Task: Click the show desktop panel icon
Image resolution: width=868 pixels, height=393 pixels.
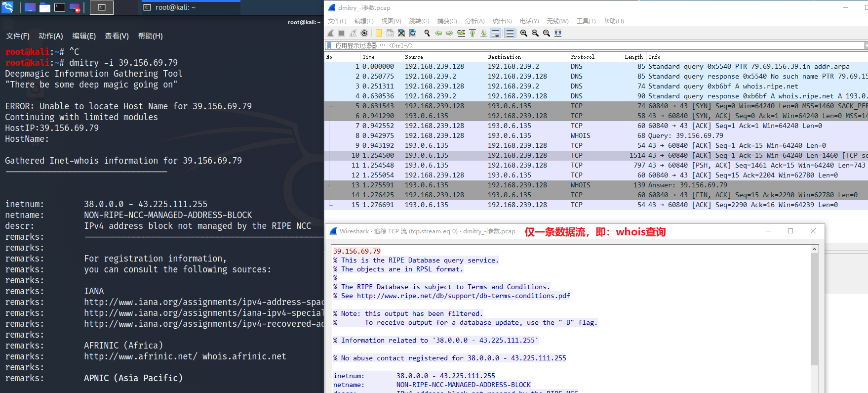Action: pyautogui.click(x=30, y=7)
